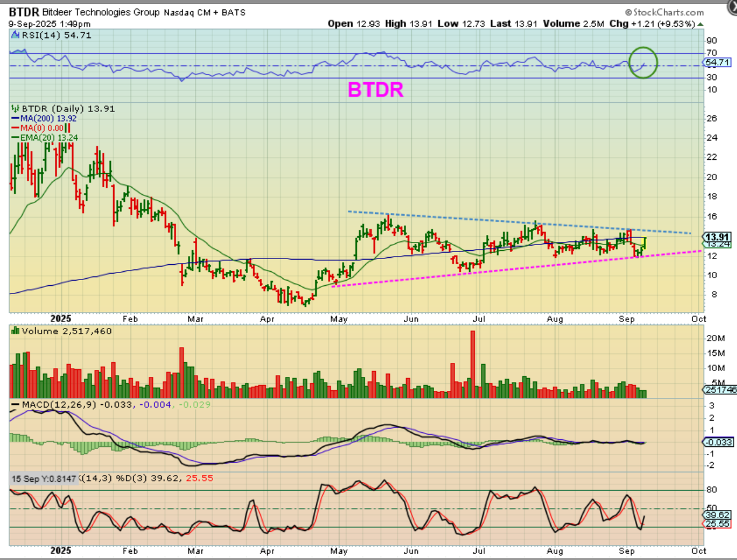Viewport: 737px width, 560px height.
Task: Click the volume axis label 15M
Action: 715,353
